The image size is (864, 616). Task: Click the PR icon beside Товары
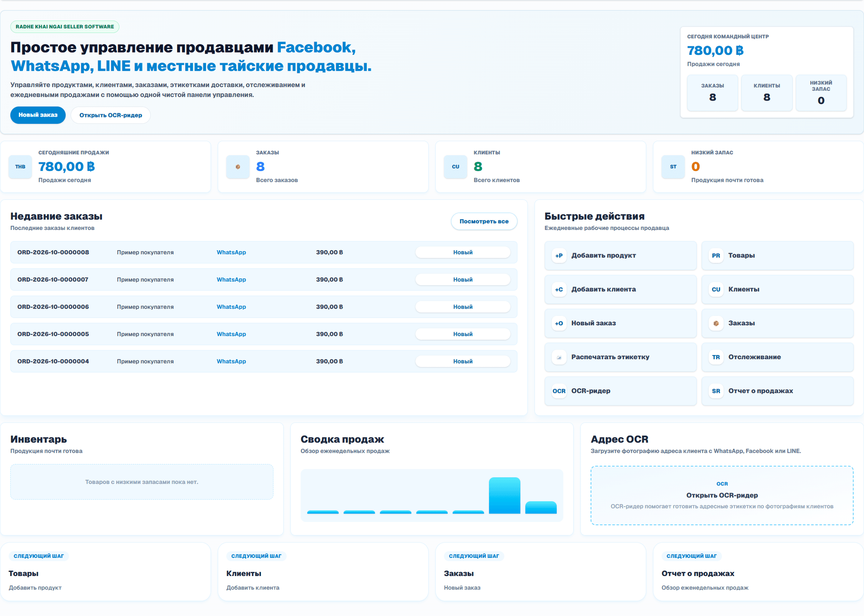(x=716, y=256)
